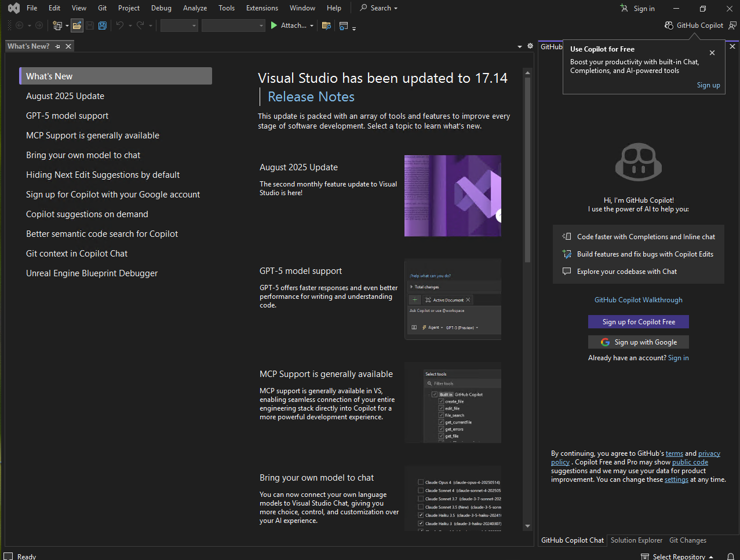Open the Tools menu
The height and width of the screenshot is (560, 740).
coord(227,8)
